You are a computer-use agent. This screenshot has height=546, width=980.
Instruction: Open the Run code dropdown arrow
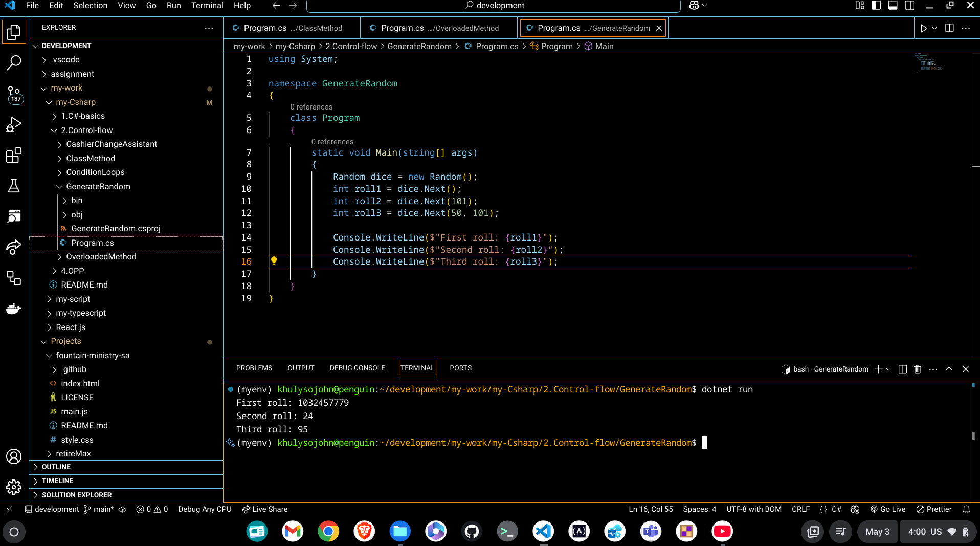point(934,28)
